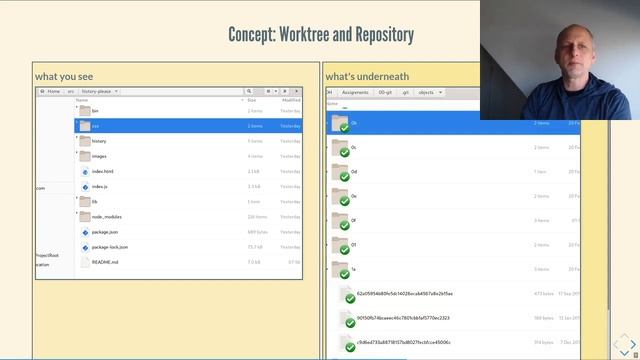Viewport: 640px width, 360px height.
Task: Select the 0e folder icon in objects
Action: (x=340, y=197)
